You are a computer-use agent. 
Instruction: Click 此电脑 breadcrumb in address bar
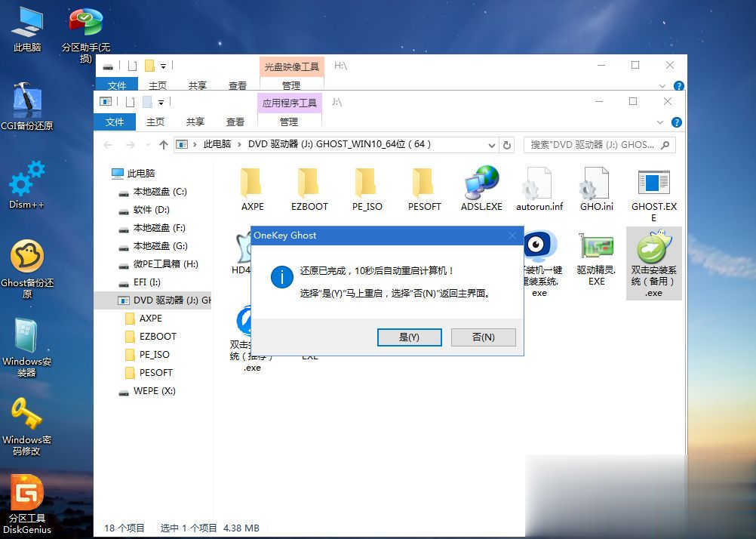pyautogui.click(x=217, y=144)
